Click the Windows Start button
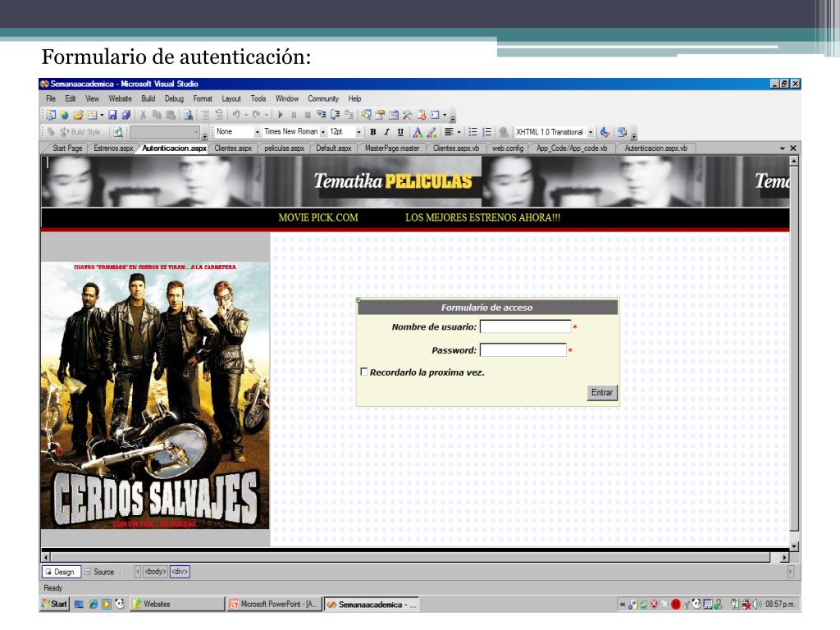This screenshot has height=630, width=840. (55, 605)
